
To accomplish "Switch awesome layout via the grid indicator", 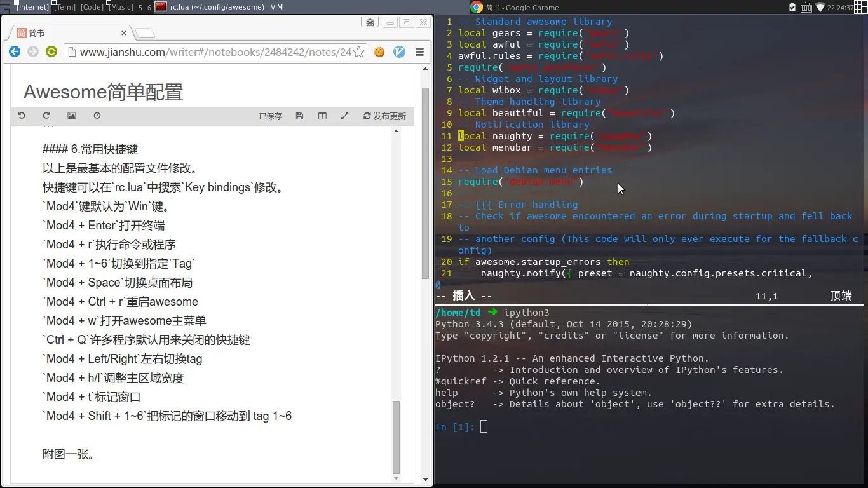I will click(x=862, y=7).
